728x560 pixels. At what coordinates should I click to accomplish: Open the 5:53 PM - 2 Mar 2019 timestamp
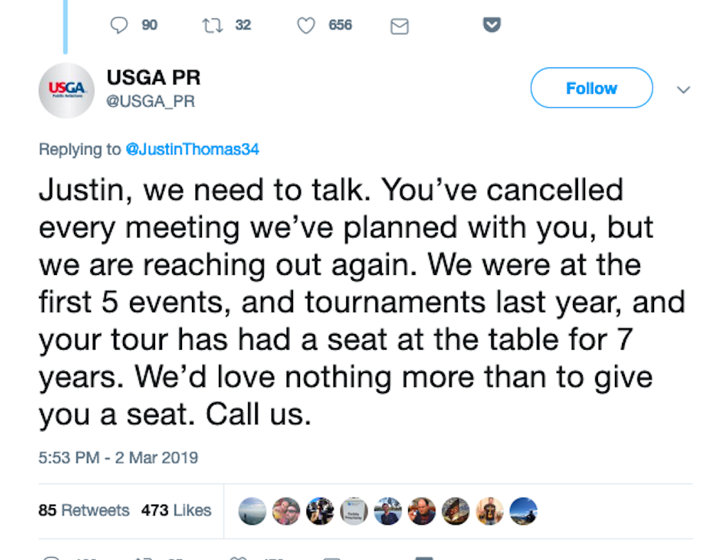pos(119,458)
